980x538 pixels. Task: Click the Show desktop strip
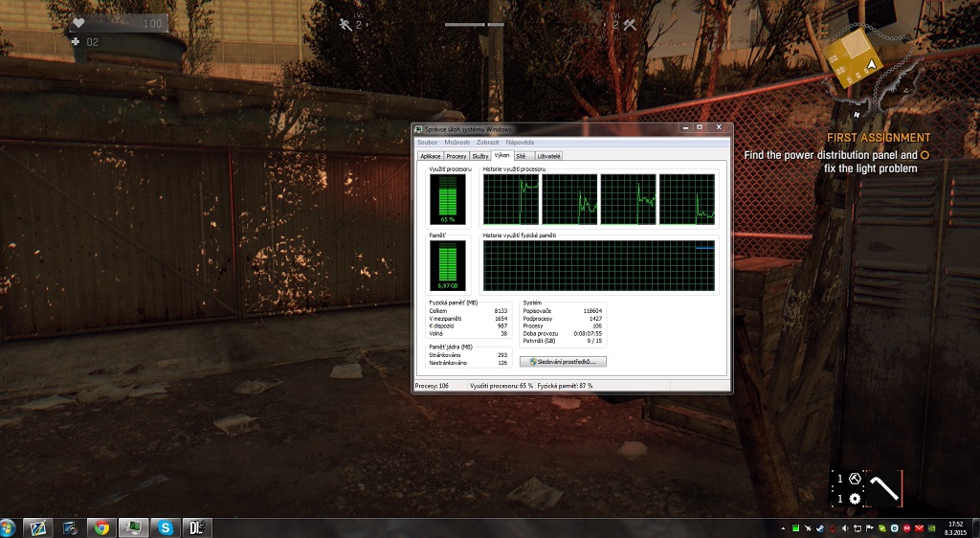975,528
